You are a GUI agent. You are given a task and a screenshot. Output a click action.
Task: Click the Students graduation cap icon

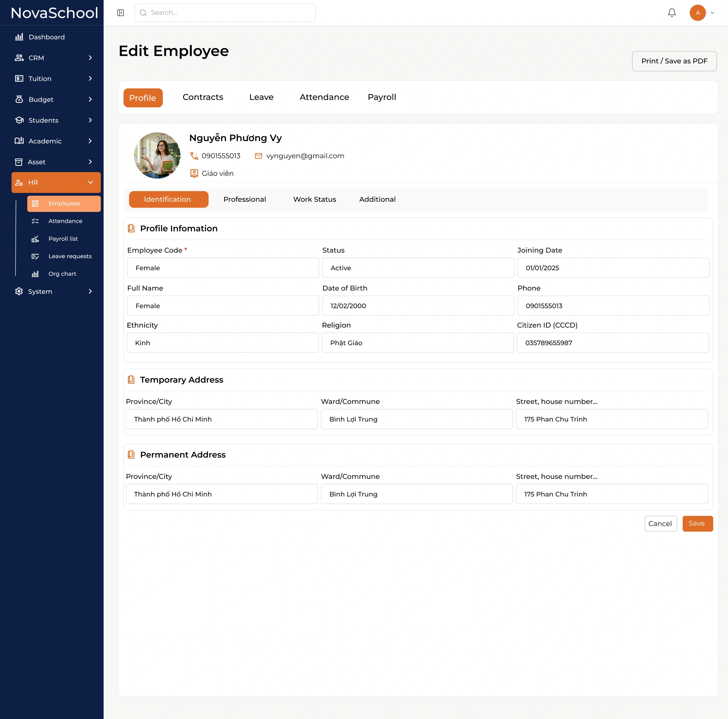pyautogui.click(x=19, y=120)
